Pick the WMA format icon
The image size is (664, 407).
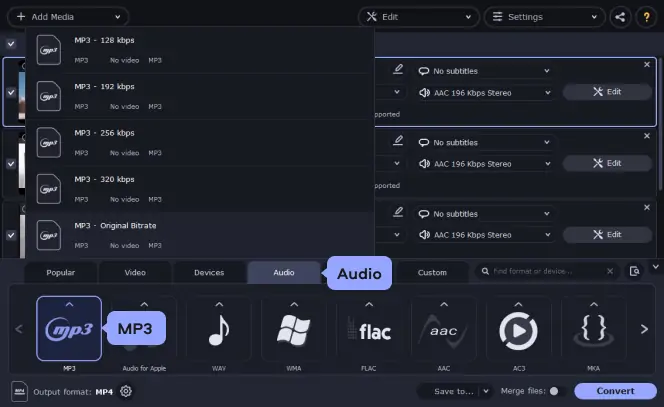[x=294, y=329]
